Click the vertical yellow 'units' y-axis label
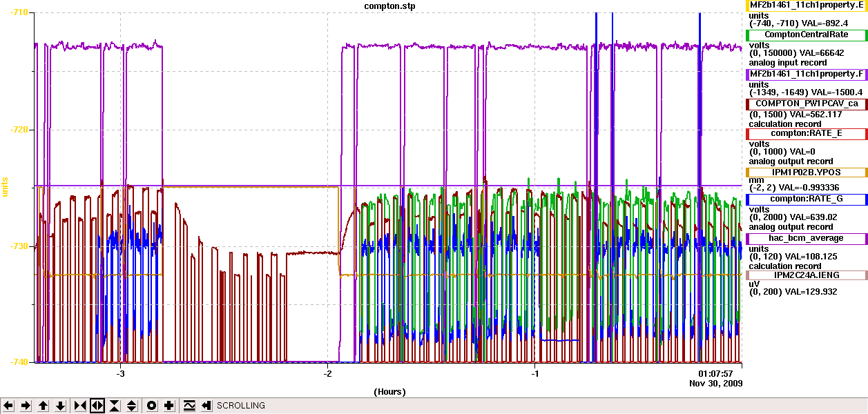The width and height of the screenshot is (868, 414). (x=5, y=187)
